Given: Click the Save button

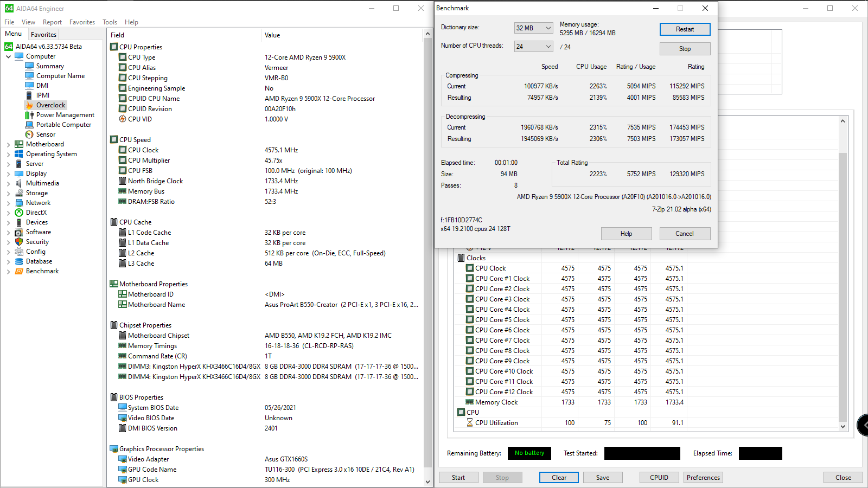Looking at the screenshot, I should click(603, 478).
